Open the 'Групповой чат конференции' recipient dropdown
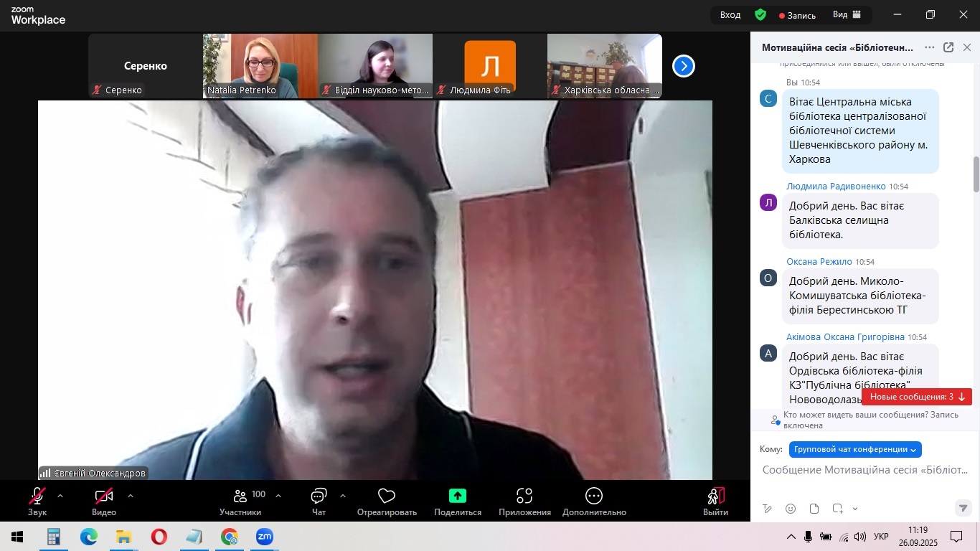 (x=855, y=449)
